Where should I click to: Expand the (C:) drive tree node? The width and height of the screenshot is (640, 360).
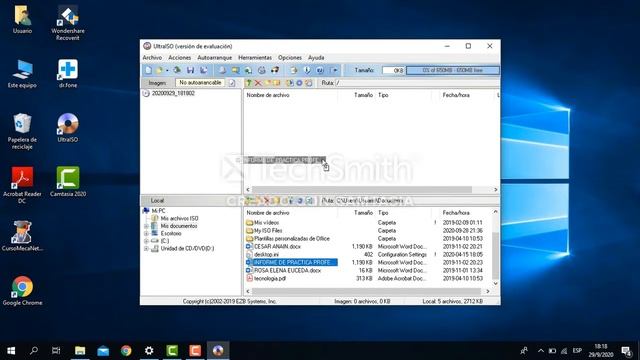(146, 241)
